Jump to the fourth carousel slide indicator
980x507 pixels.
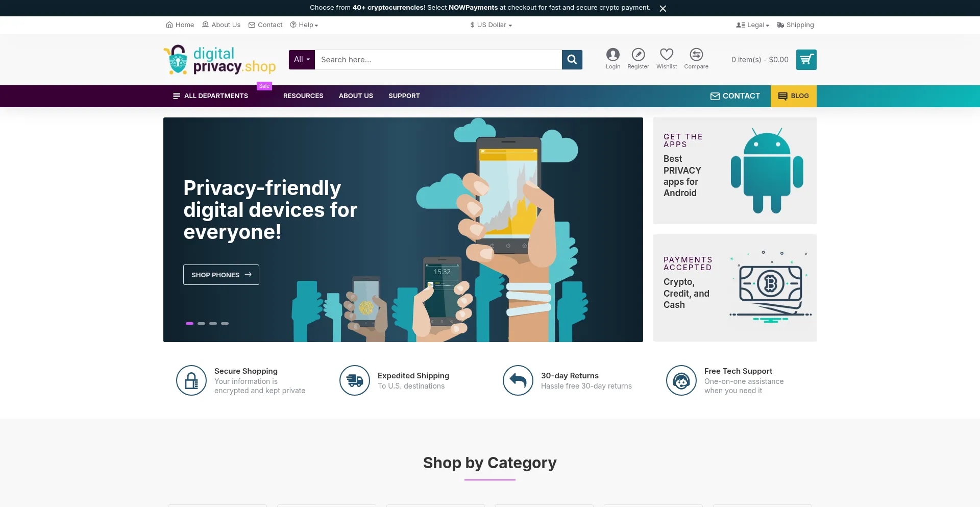pyautogui.click(x=225, y=323)
